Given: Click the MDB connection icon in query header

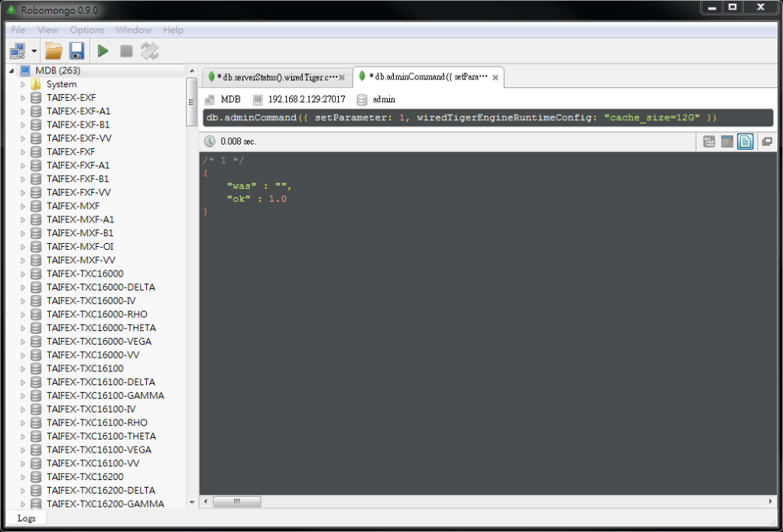Looking at the screenshot, I should [210, 99].
